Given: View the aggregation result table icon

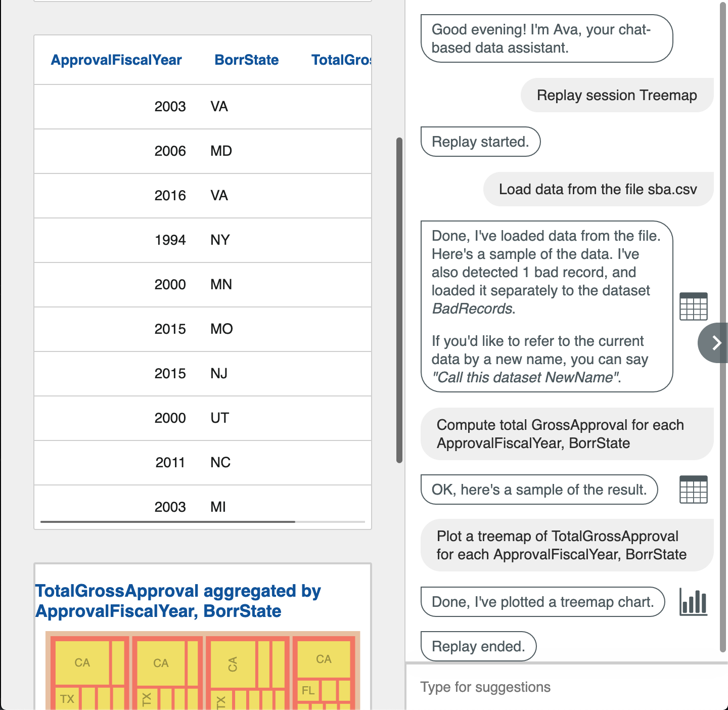Looking at the screenshot, I should pos(693,490).
